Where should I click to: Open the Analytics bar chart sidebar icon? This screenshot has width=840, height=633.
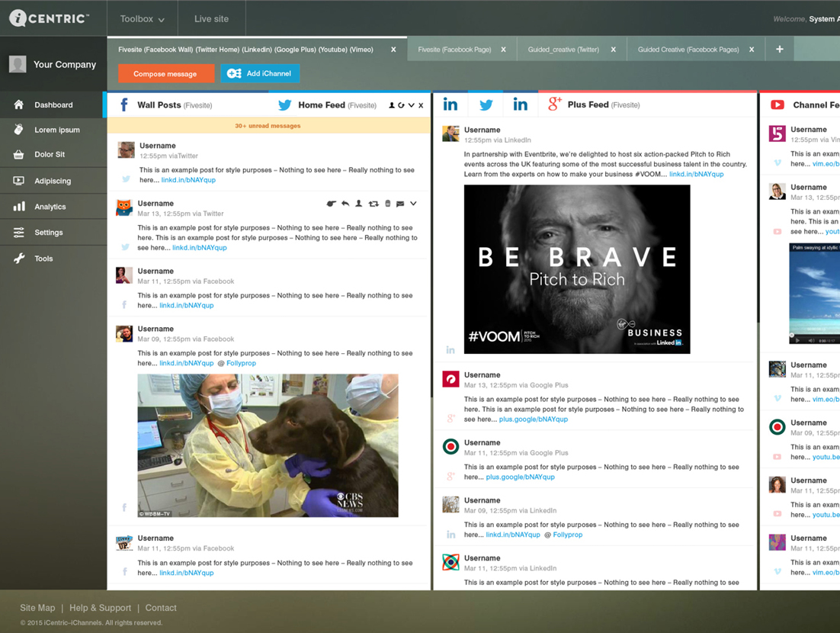coord(19,207)
